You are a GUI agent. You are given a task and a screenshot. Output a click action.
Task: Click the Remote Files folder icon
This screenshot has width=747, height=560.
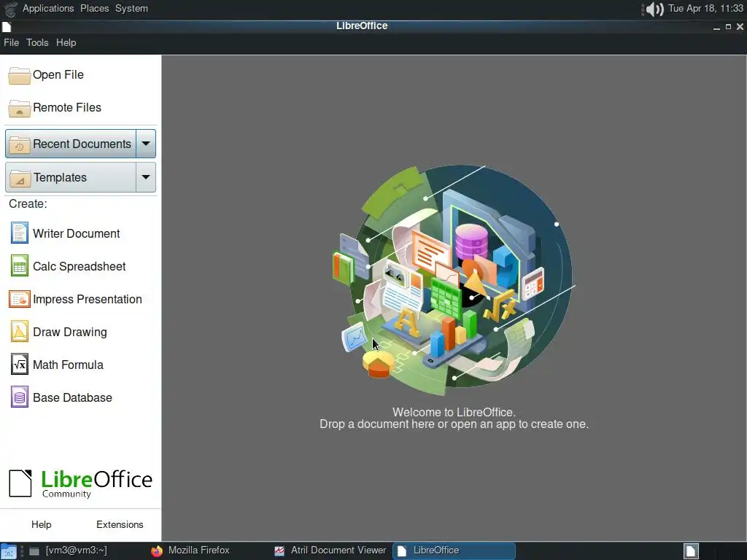point(20,108)
